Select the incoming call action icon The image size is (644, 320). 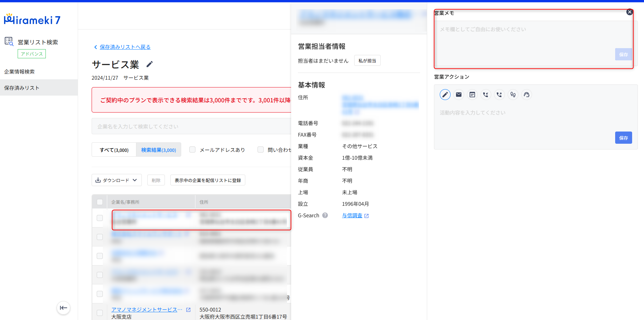coord(486,95)
